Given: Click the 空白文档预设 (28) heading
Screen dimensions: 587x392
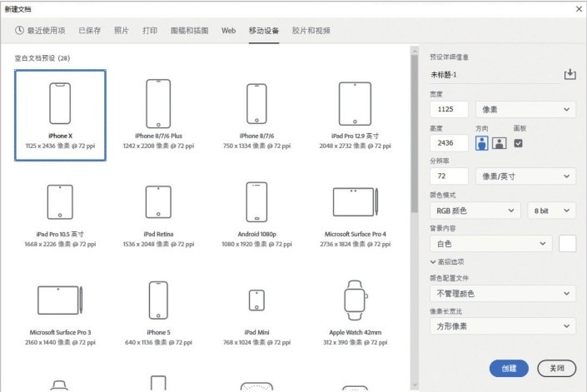Looking at the screenshot, I should 42,58.
